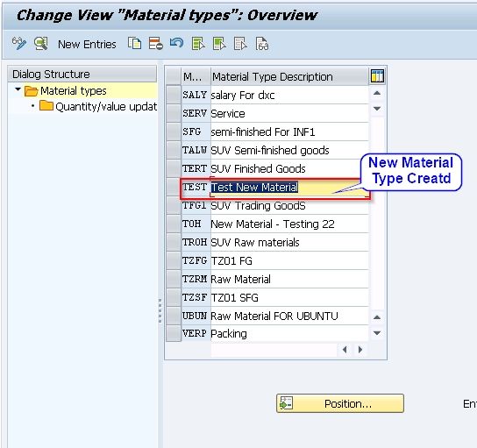Click the Display/Change pencil glasses icon

[19, 44]
